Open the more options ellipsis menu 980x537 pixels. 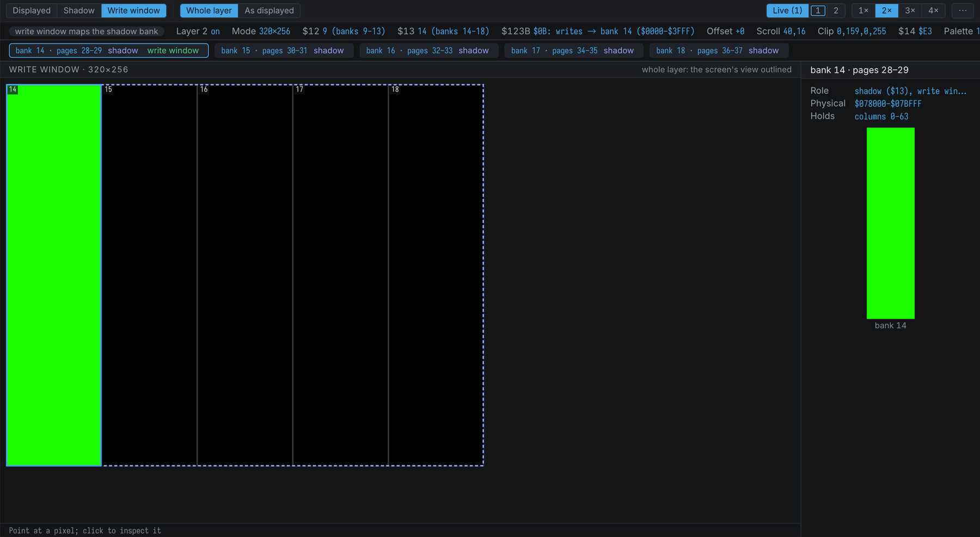963,10
